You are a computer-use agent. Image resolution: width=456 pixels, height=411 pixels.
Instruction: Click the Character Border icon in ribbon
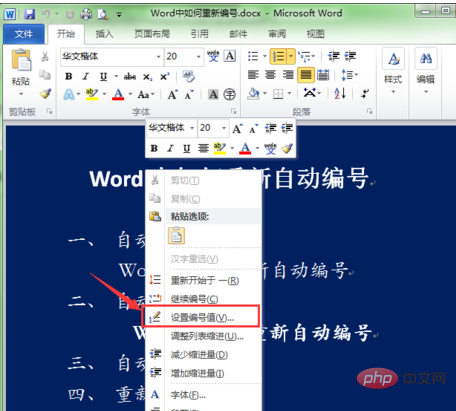tap(230, 56)
